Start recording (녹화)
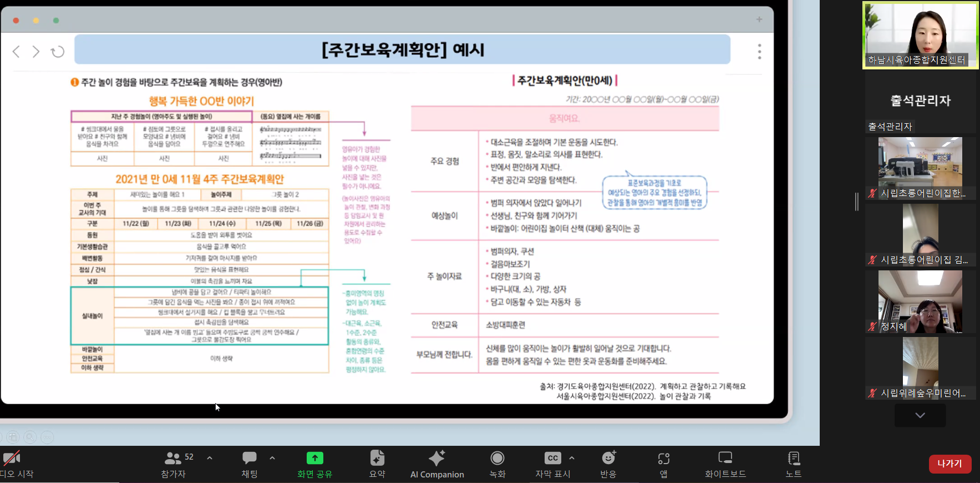Viewport: 980px width, 483px height. [x=497, y=464]
